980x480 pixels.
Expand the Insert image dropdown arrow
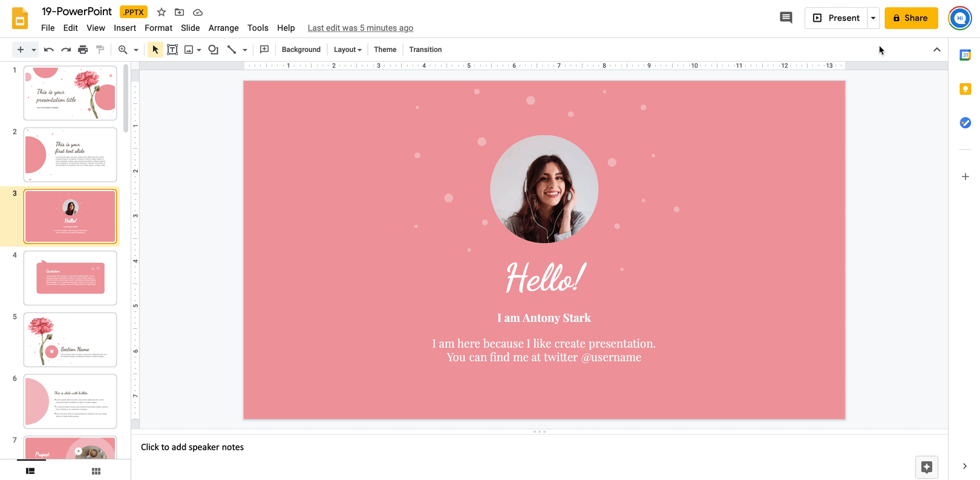199,50
